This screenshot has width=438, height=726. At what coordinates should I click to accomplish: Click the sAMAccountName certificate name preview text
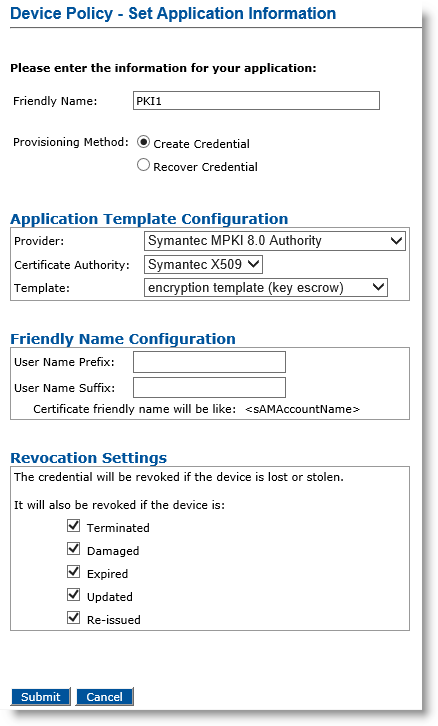302,409
